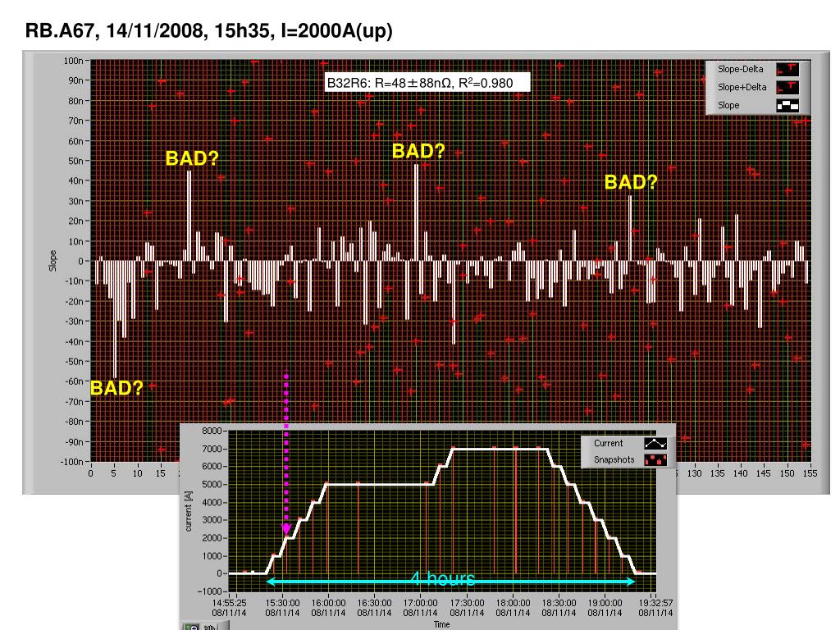Click the Slope vertical axis title
840x630 pixels.
(x=52, y=261)
